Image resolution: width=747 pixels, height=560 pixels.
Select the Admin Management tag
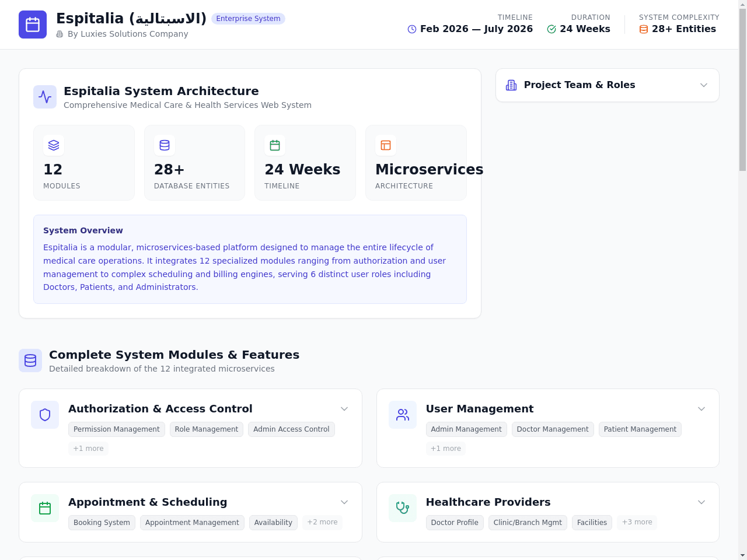pyautogui.click(x=466, y=429)
